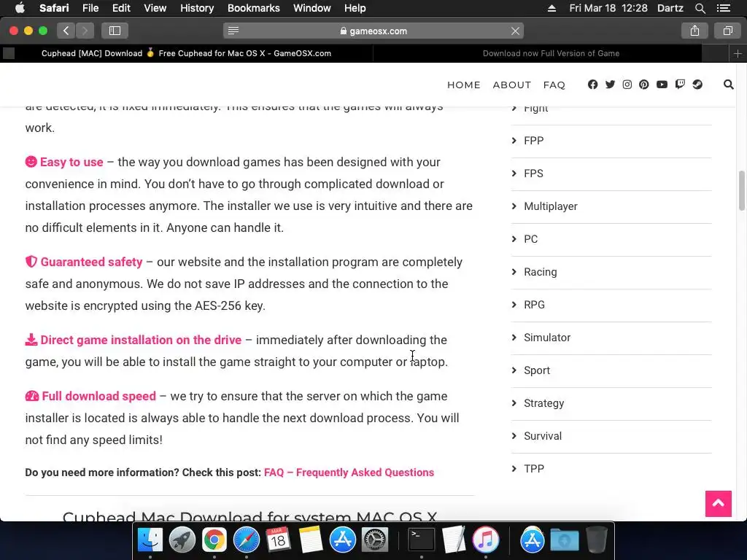Expand the Strategy category chevron
The image size is (747, 560).
(x=514, y=403)
